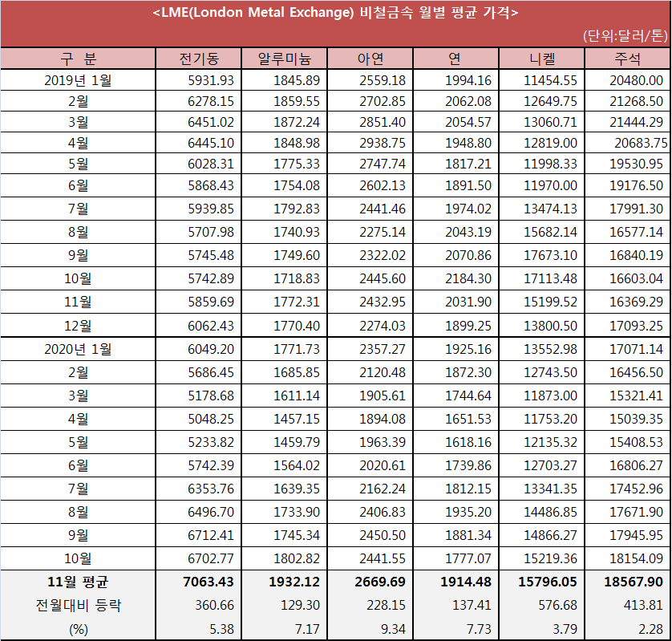This screenshot has height=641, width=672.
Task: Select the 구 분 column header
Action: click(x=78, y=59)
